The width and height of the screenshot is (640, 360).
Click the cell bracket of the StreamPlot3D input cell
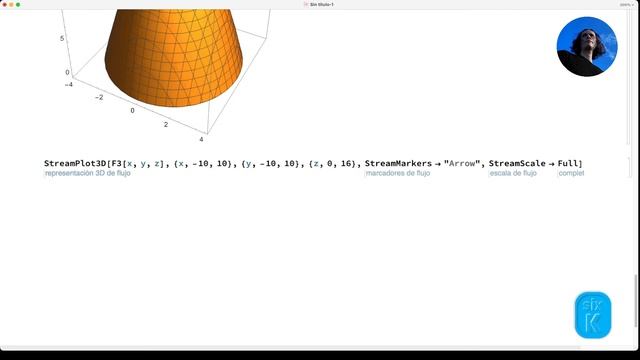pyautogui.click(x=629, y=167)
